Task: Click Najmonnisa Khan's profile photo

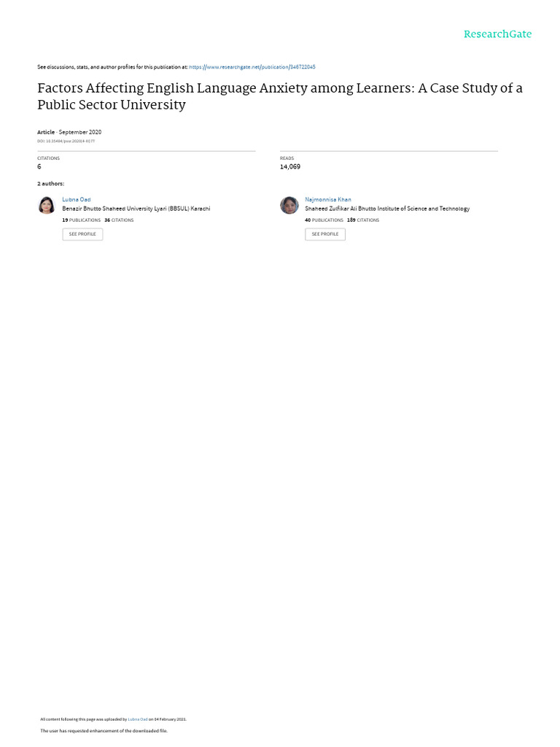Action: [x=289, y=205]
